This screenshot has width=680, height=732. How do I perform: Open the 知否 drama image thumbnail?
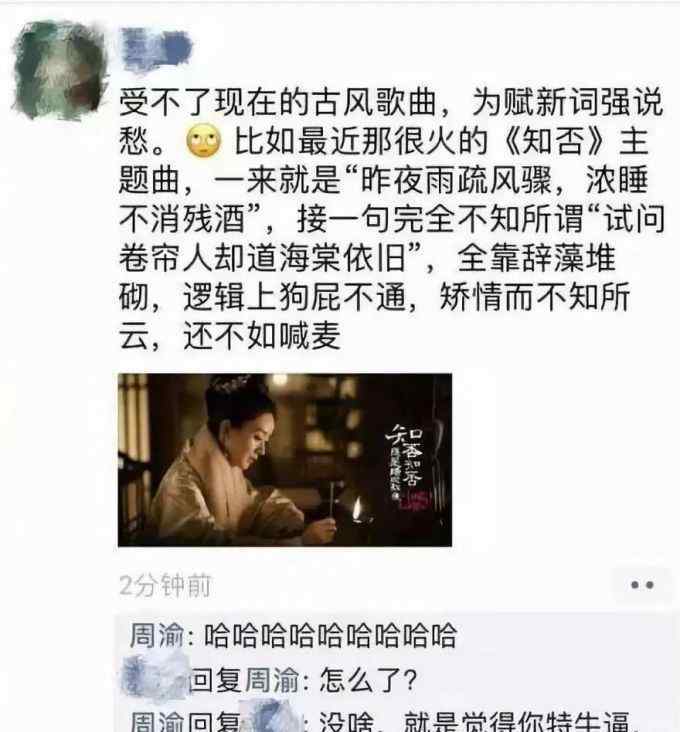[285, 460]
